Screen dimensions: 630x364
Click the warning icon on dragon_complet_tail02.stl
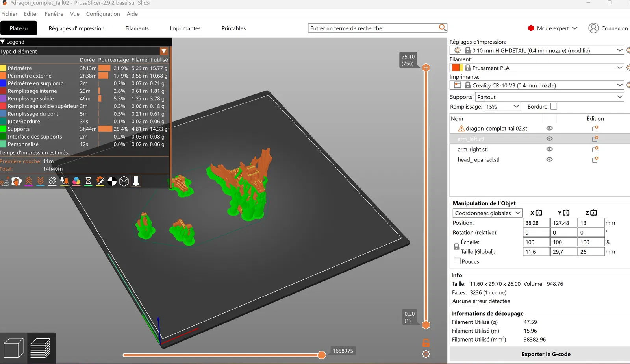pyautogui.click(x=461, y=128)
